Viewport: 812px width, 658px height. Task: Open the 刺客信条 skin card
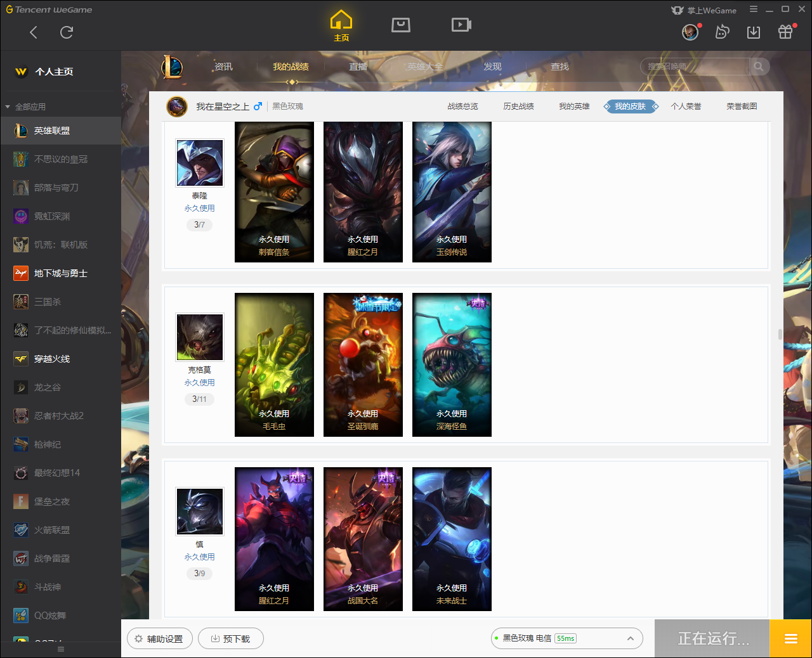274,192
